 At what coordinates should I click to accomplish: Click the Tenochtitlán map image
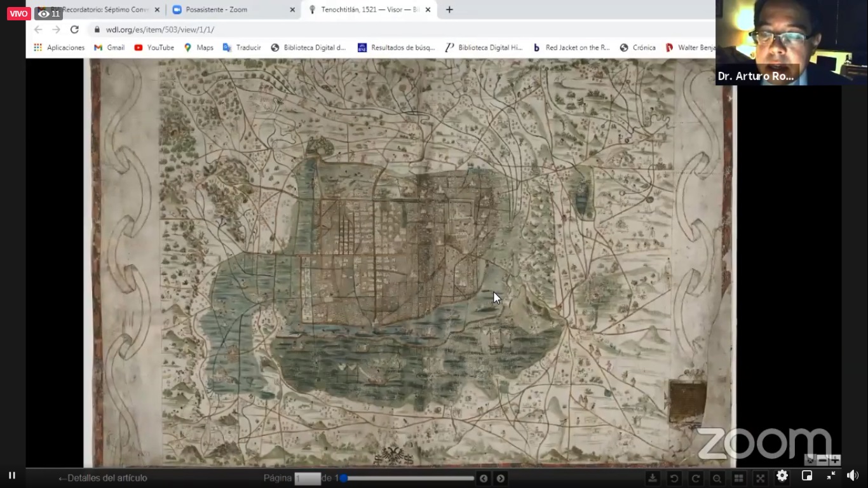pos(410,263)
